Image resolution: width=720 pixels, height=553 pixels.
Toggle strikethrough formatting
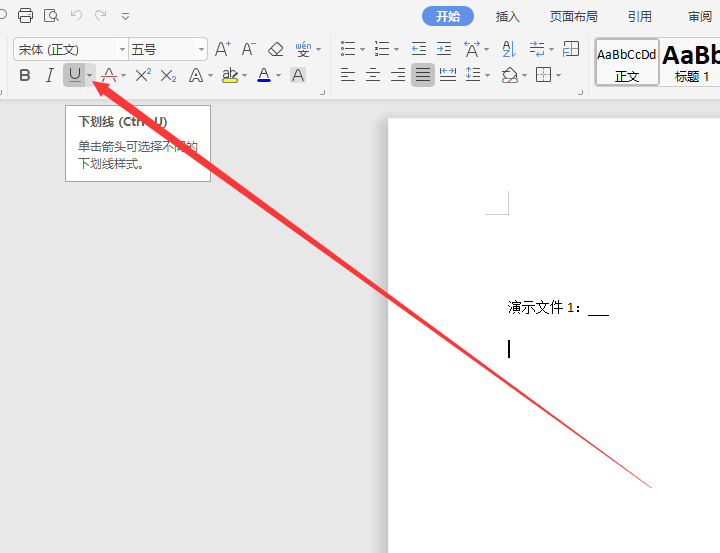point(109,75)
